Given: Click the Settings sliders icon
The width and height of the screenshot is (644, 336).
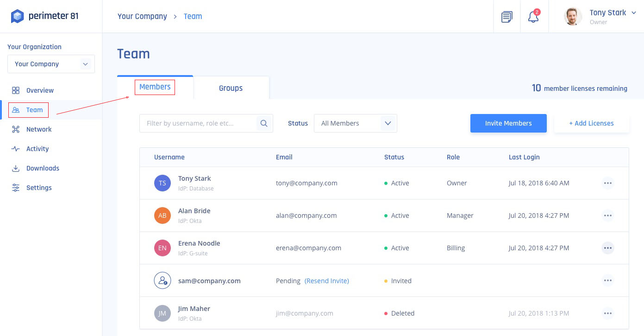Looking at the screenshot, I should tap(16, 188).
